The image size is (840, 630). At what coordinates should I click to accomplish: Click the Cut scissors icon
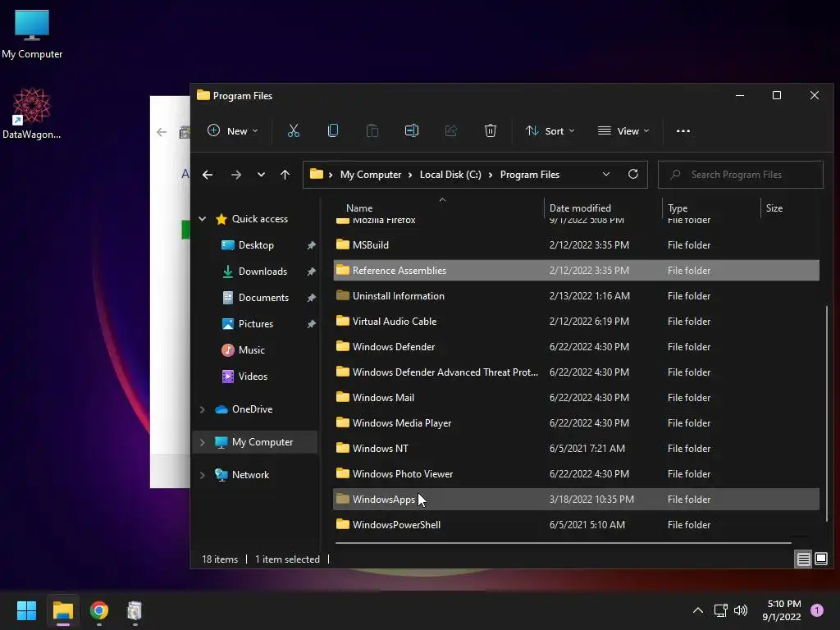click(293, 130)
